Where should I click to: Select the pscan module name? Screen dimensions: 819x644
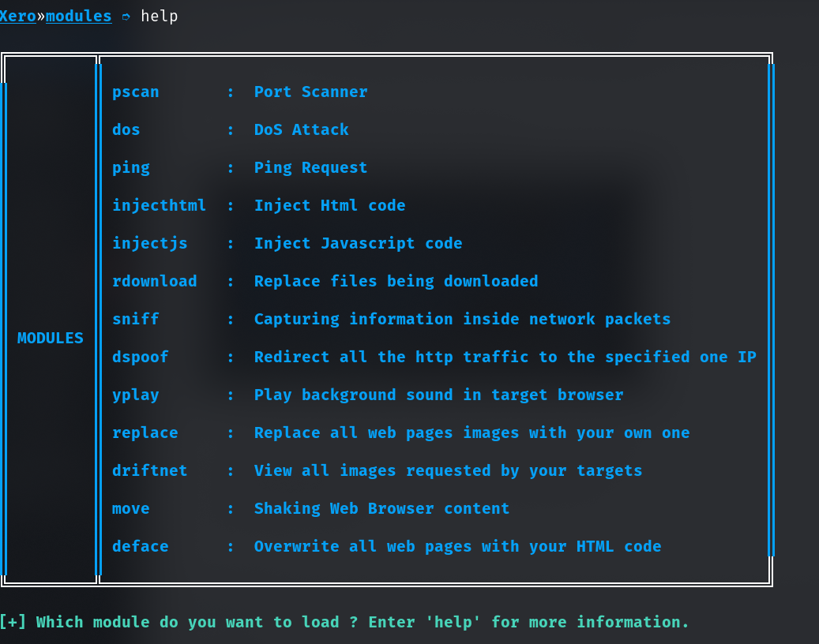click(135, 92)
